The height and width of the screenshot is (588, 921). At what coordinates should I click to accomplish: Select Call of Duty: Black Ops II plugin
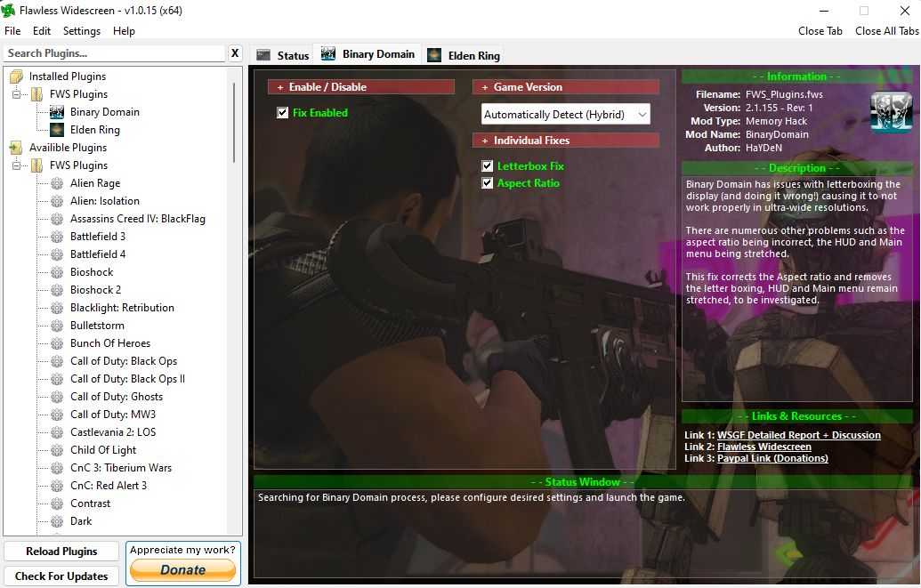pos(127,379)
